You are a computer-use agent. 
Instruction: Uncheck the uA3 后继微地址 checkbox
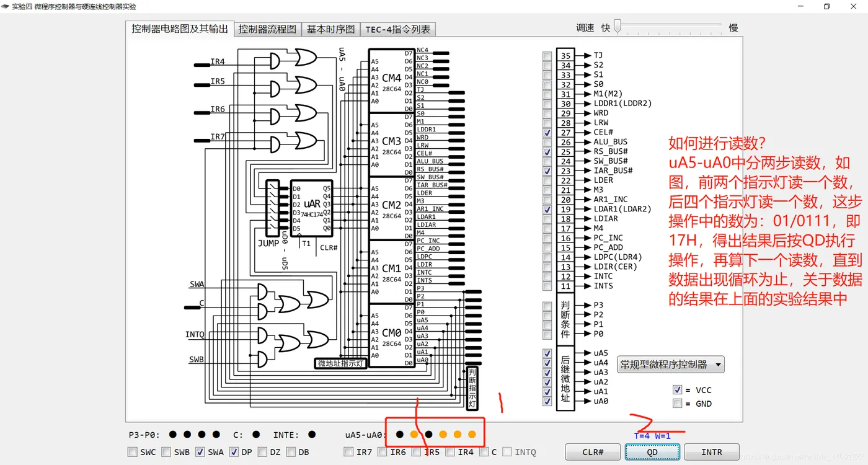[547, 373]
